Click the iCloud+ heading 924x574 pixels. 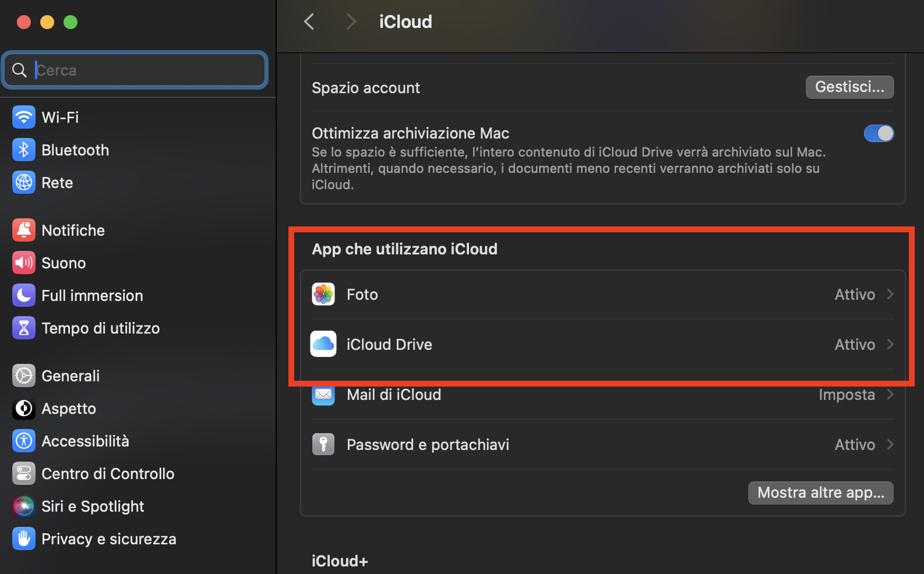tap(340, 561)
